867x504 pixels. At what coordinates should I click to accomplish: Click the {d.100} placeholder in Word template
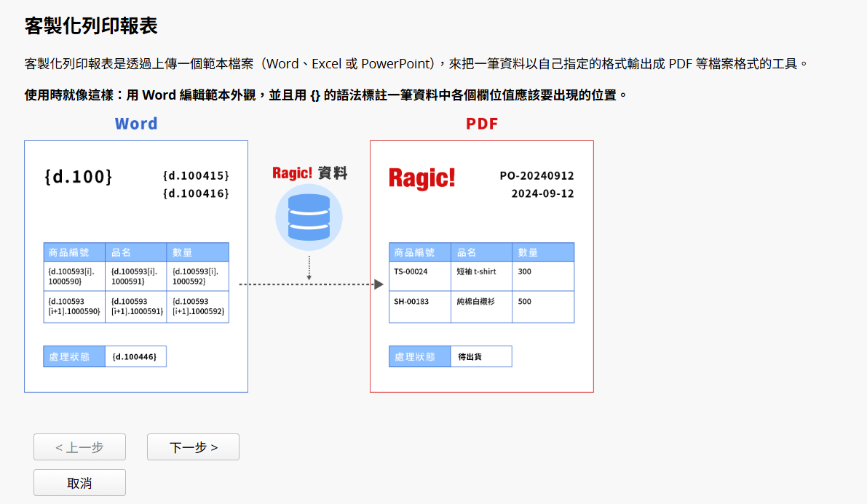pyautogui.click(x=79, y=177)
